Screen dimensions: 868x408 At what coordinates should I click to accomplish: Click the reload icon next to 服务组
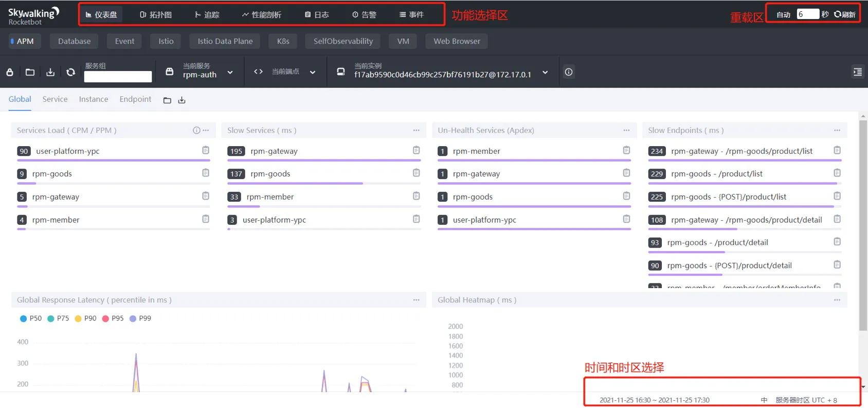click(x=71, y=73)
